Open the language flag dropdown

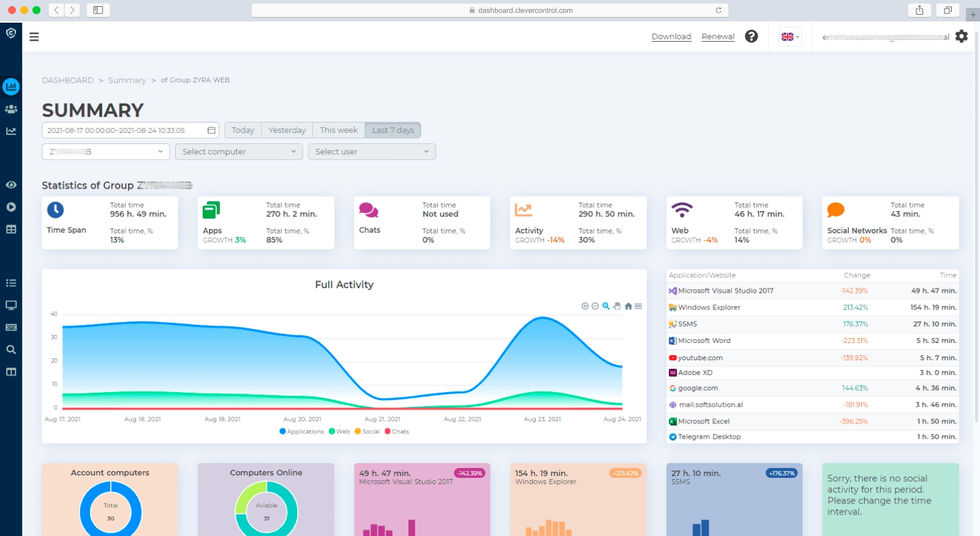click(790, 37)
